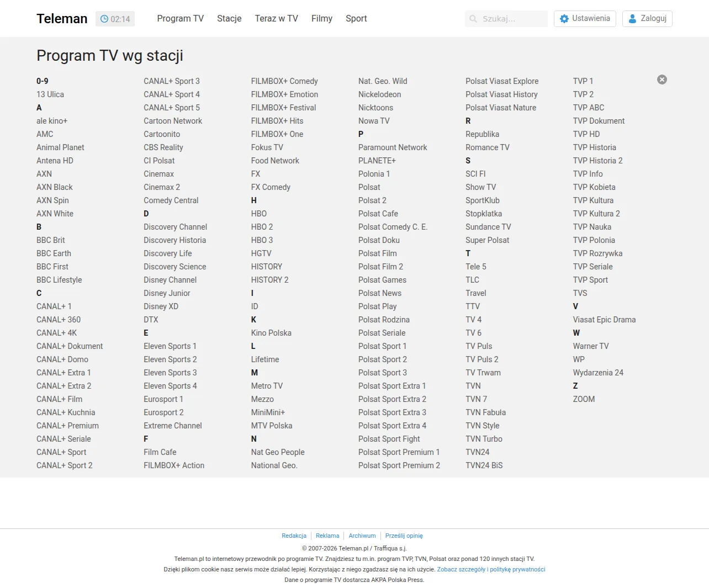This screenshot has width=709, height=588.
Task: Select Disney Junior station
Action: pyautogui.click(x=167, y=293)
